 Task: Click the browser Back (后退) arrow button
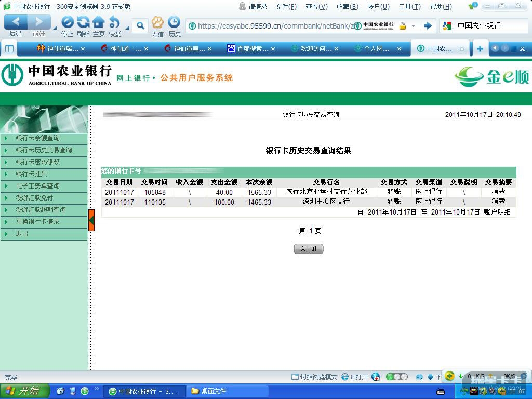pyautogui.click(x=16, y=22)
